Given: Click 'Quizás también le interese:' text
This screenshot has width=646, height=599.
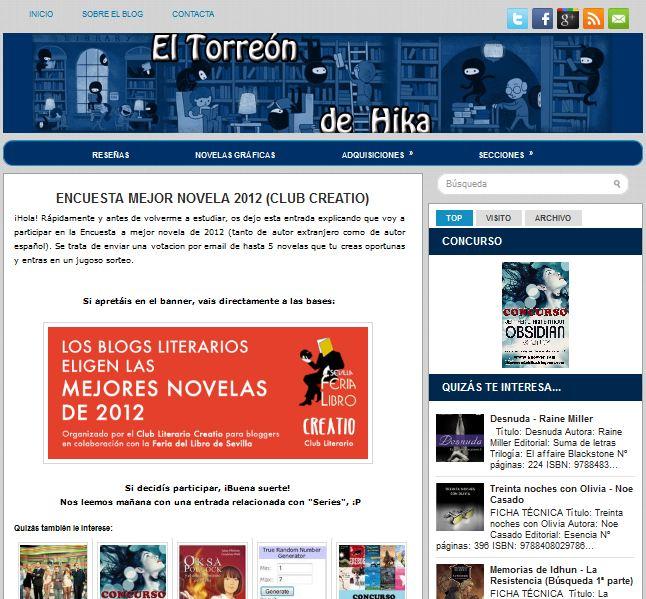Looking at the screenshot, I should coord(63,528).
